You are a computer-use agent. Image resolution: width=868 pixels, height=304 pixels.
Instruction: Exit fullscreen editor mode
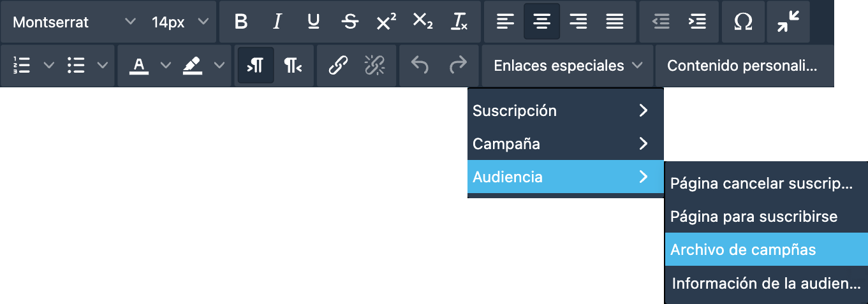click(789, 22)
